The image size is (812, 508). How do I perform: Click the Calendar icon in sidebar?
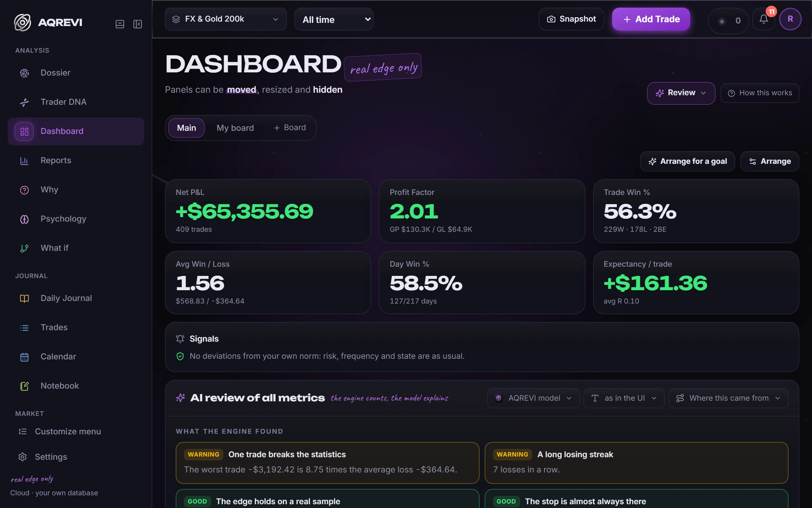[x=24, y=357]
